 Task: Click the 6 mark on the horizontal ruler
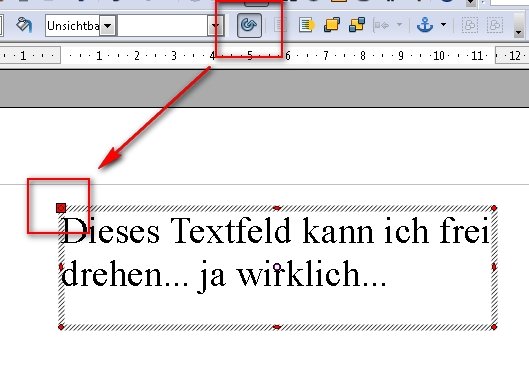pyautogui.click(x=288, y=56)
